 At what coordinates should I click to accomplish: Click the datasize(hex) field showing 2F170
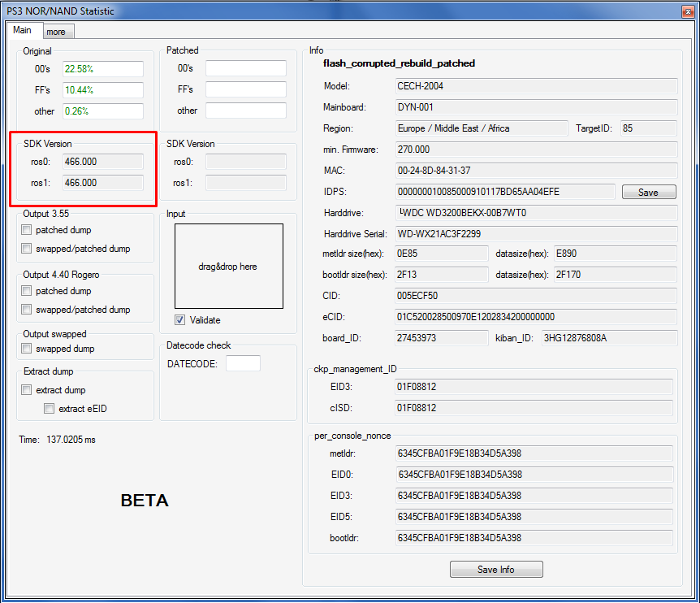tap(616, 275)
